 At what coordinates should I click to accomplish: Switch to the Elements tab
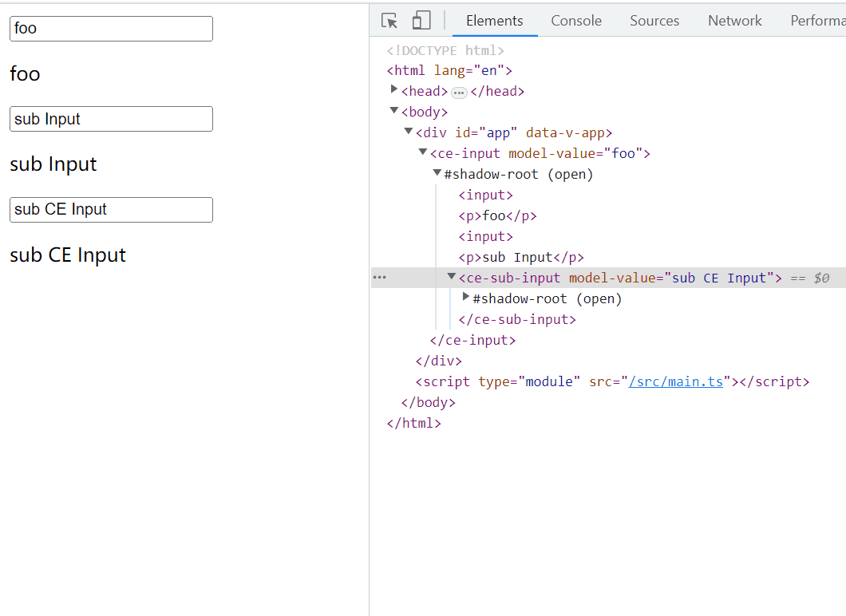coord(495,21)
